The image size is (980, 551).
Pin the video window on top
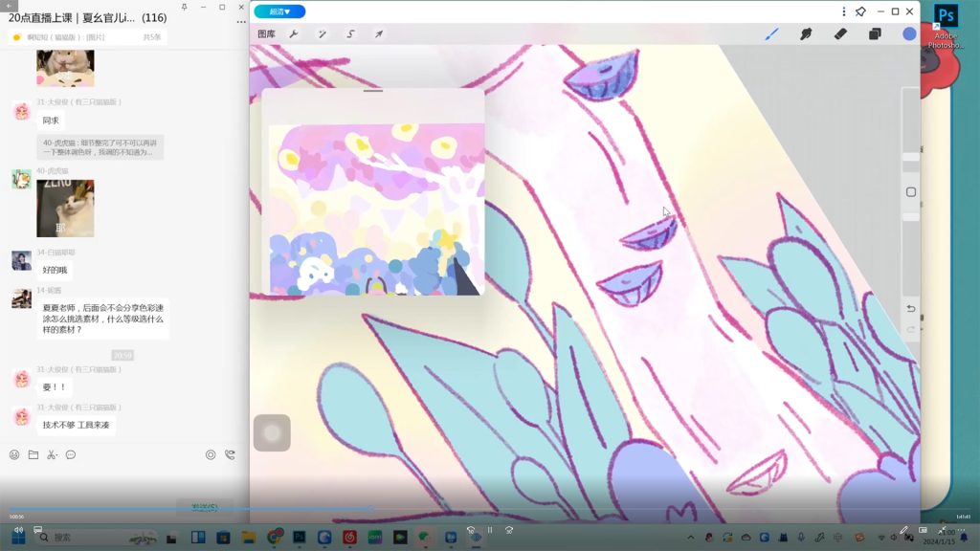tap(860, 11)
